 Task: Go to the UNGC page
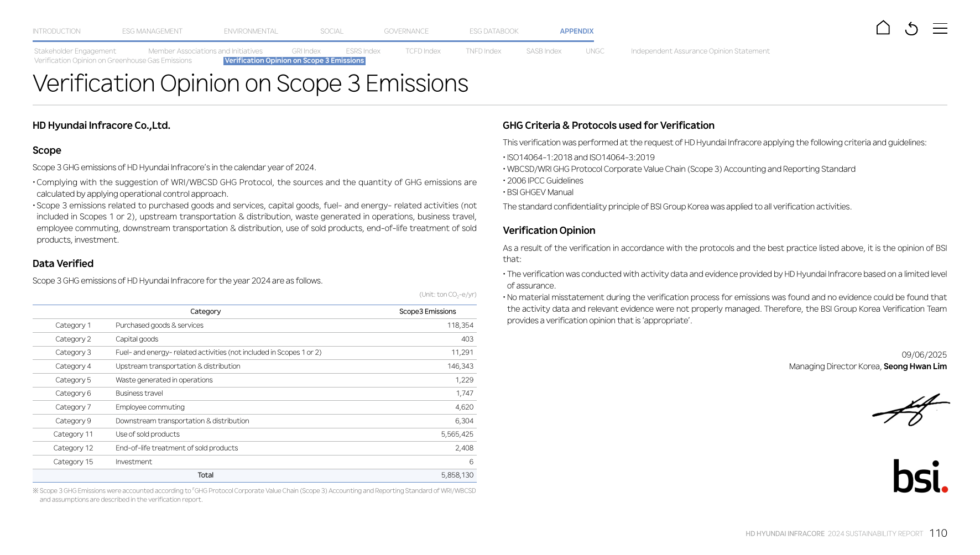pyautogui.click(x=595, y=51)
